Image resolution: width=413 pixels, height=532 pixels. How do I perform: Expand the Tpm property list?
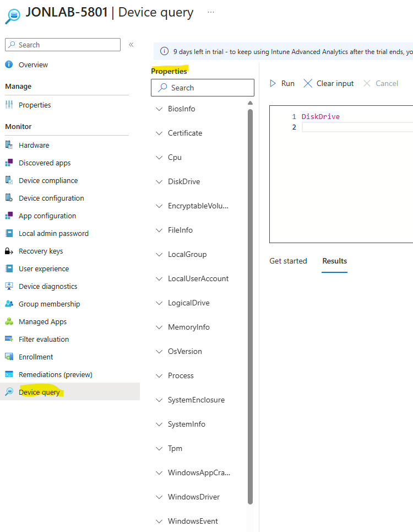click(x=159, y=449)
